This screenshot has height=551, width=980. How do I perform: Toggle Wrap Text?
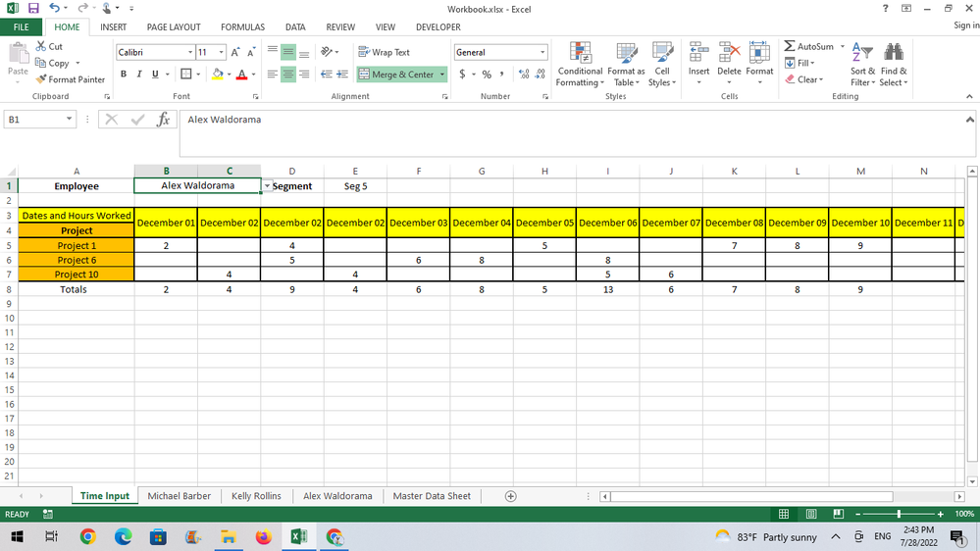click(385, 52)
